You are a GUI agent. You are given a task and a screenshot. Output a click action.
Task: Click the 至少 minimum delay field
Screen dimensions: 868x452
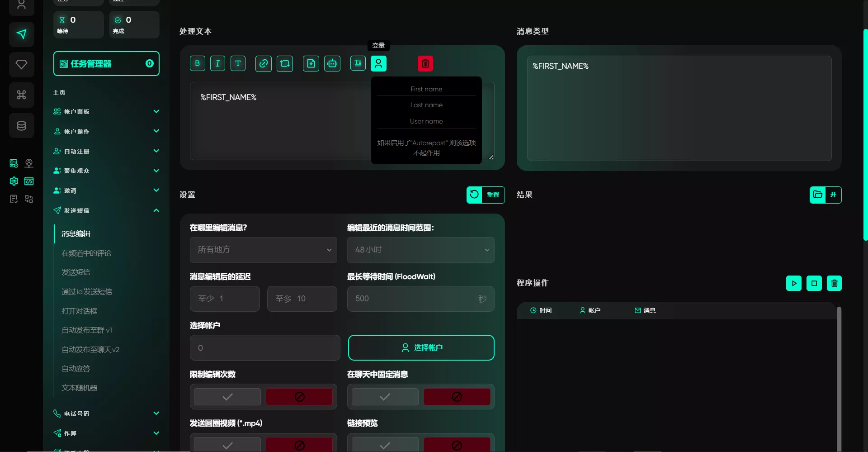(225, 299)
